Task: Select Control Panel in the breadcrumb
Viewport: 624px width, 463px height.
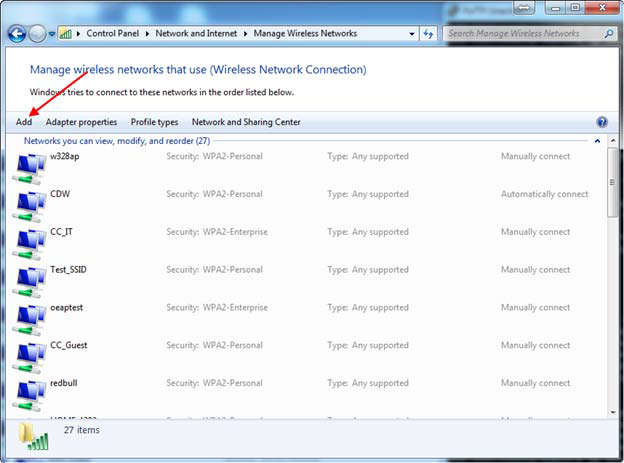Action: tap(113, 33)
